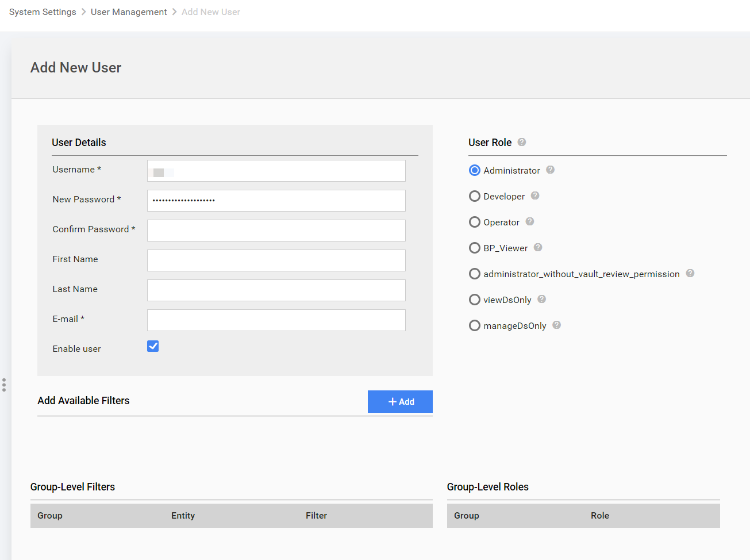
Task: Choose administrator_without_vault_review_permission radio option
Action: pos(475,274)
